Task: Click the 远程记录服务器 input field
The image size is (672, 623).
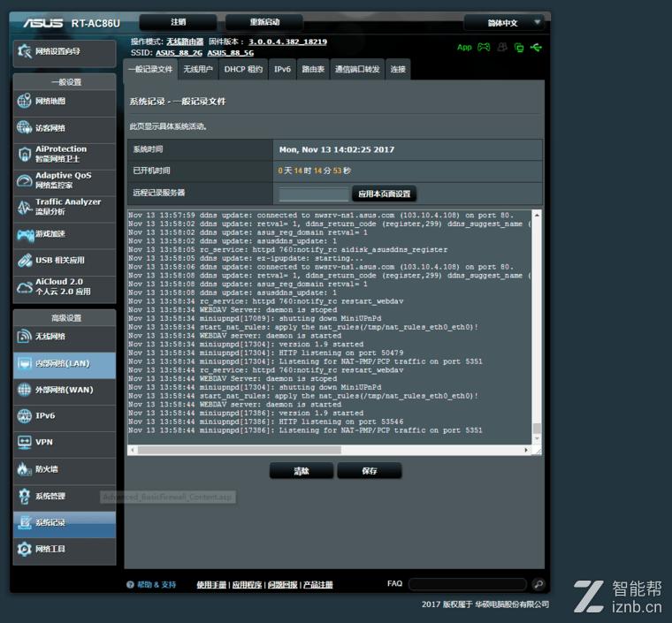Action: coord(313,194)
